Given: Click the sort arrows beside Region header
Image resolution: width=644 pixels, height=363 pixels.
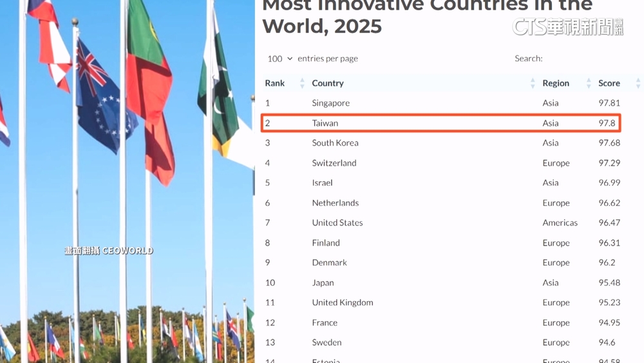Looking at the screenshot, I should pos(589,83).
